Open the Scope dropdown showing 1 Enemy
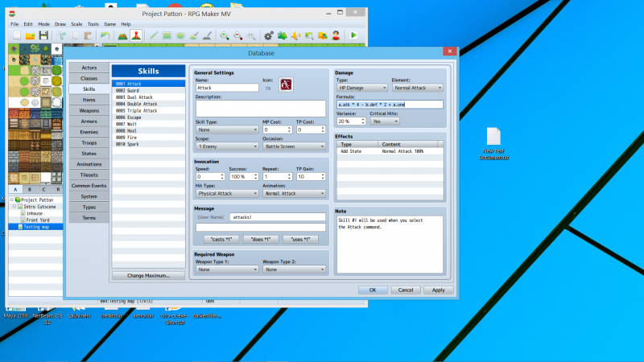Screen dimensions: 644x362 227,146
